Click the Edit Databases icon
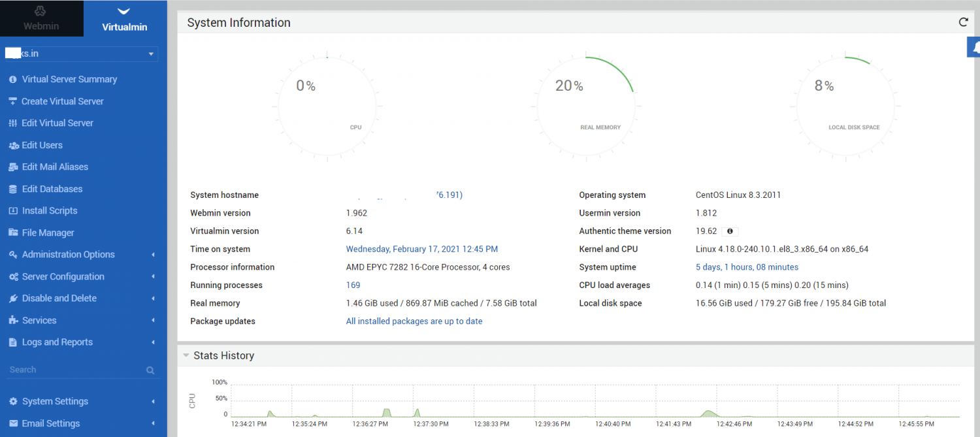This screenshot has width=980, height=437. (12, 189)
